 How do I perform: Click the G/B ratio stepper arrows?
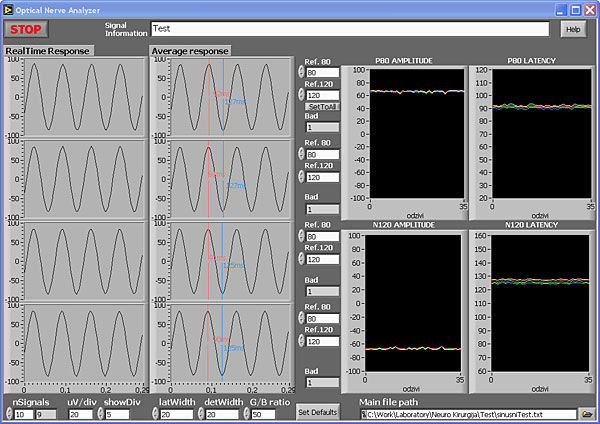(x=247, y=413)
